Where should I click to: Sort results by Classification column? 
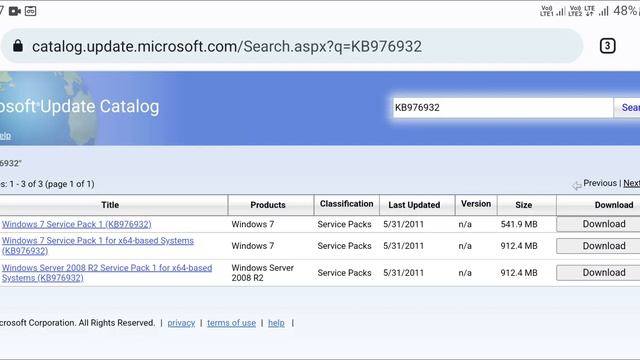pyautogui.click(x=347, y=204)
